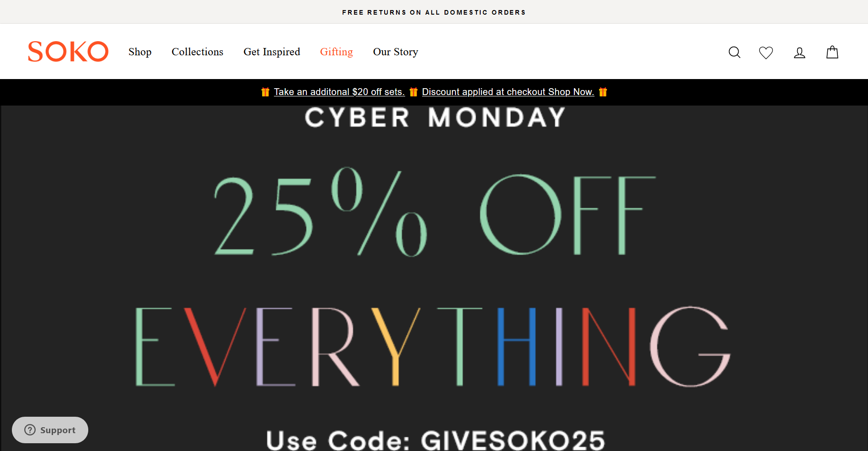Screen dimensions: 868x451
Task: Click the SOKO logo
Action: [x=68, y=51]
